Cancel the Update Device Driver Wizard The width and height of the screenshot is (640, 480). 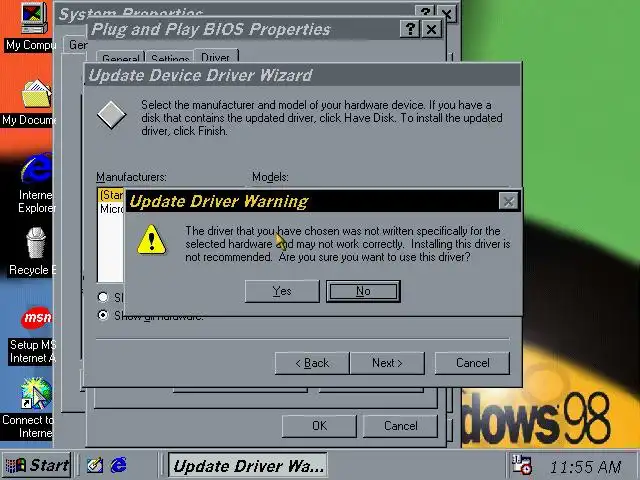(x=472, y=363)
